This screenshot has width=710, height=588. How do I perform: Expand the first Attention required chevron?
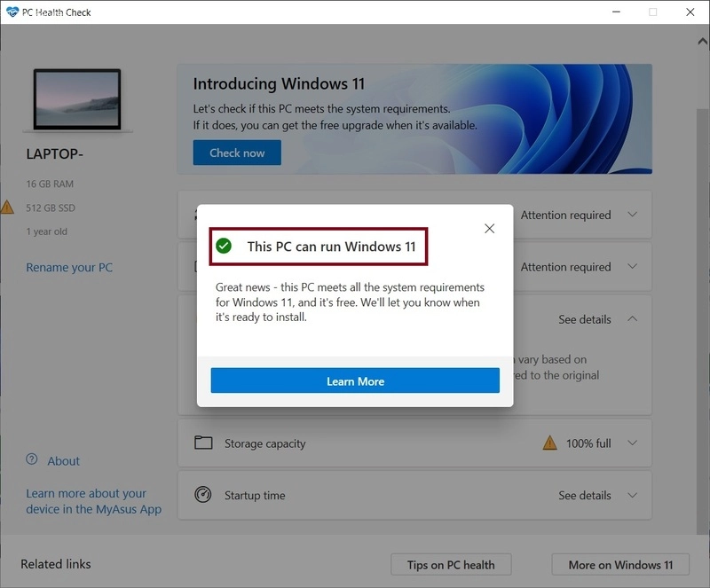click(633, 215)
